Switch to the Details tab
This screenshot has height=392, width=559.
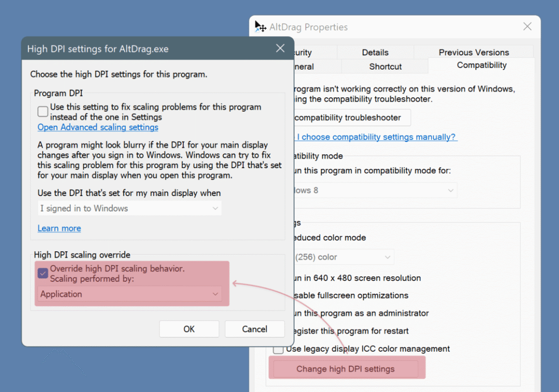(375, 52)
